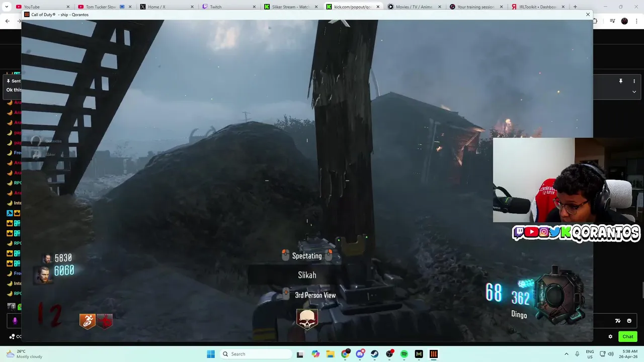The image size is (644, 362).
Task: Open the Windows Start menu
Action: [211, 354]
